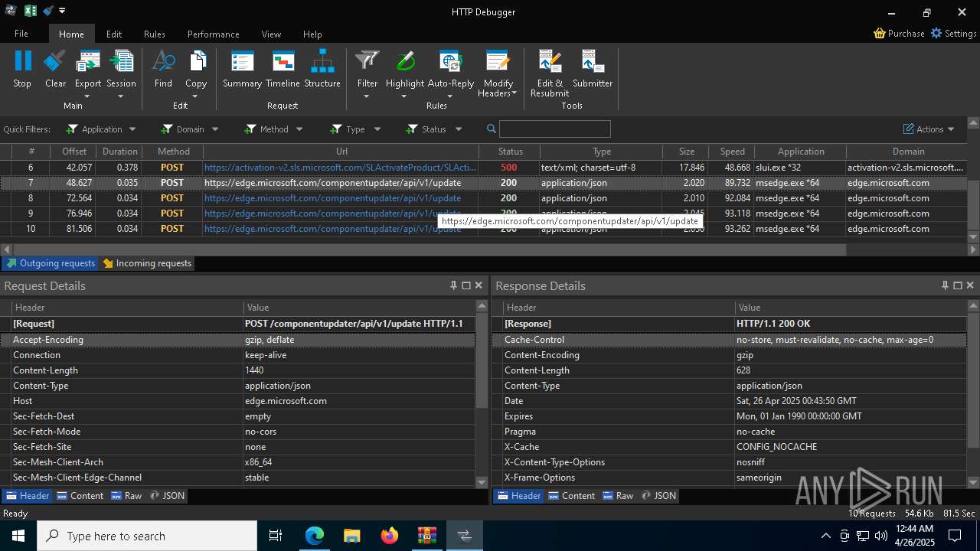
Task: Sort the request list by Duration column
Action: pos(119,152)
